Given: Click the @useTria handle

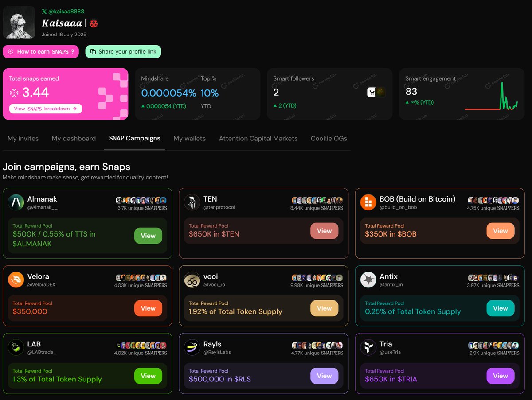Looking at the screenshot, I should point(390,353).
